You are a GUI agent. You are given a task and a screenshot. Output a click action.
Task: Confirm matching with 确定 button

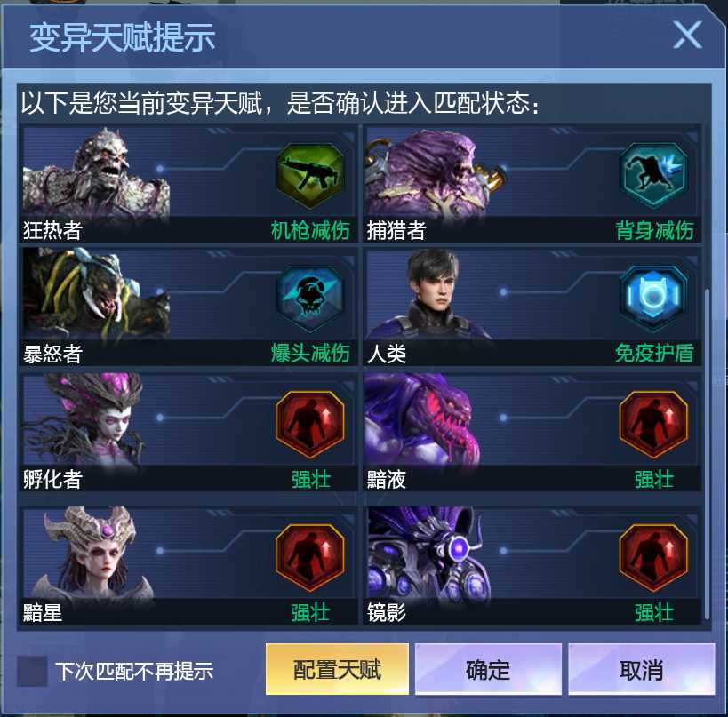(x=488, y=669)
